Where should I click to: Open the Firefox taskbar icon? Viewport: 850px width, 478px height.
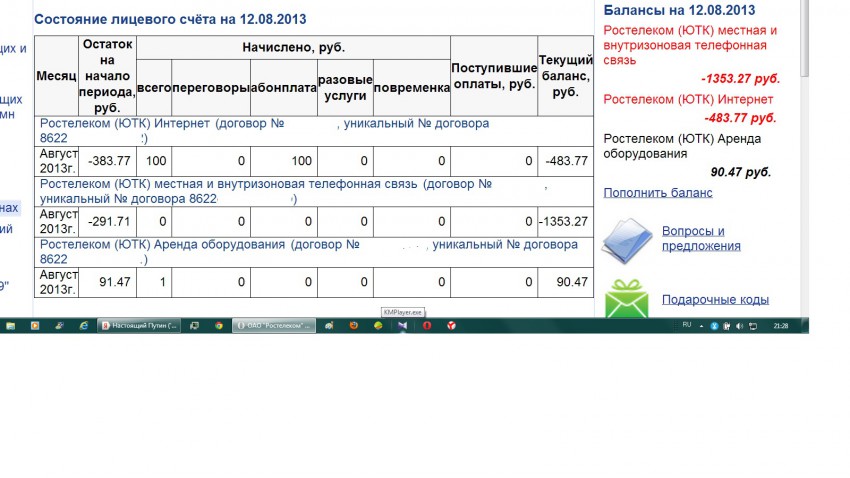353,326
